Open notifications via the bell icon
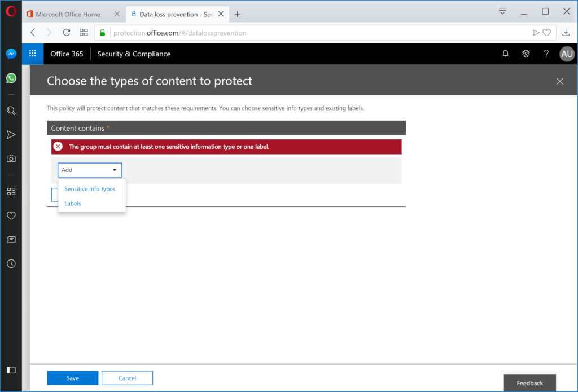 505,54
